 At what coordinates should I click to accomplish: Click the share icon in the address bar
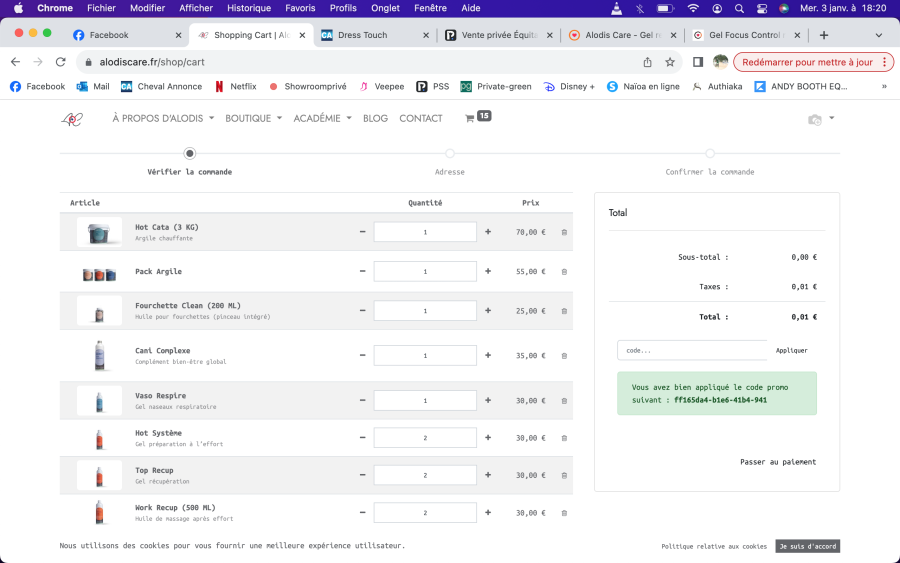click(x=647, y=62)
